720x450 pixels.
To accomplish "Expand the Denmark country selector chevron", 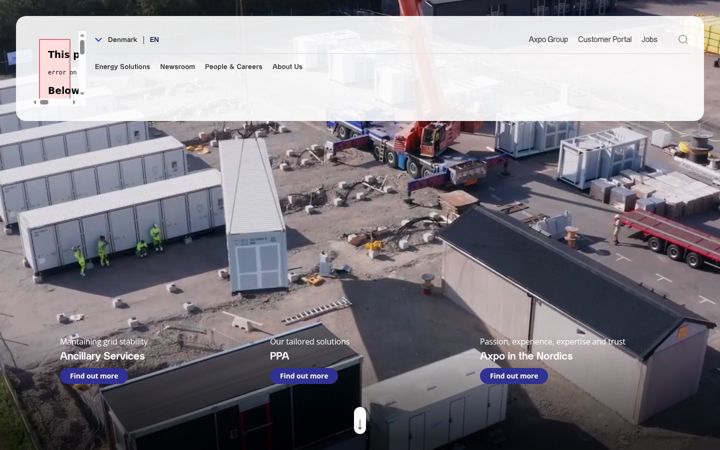I will pos(98,39).
